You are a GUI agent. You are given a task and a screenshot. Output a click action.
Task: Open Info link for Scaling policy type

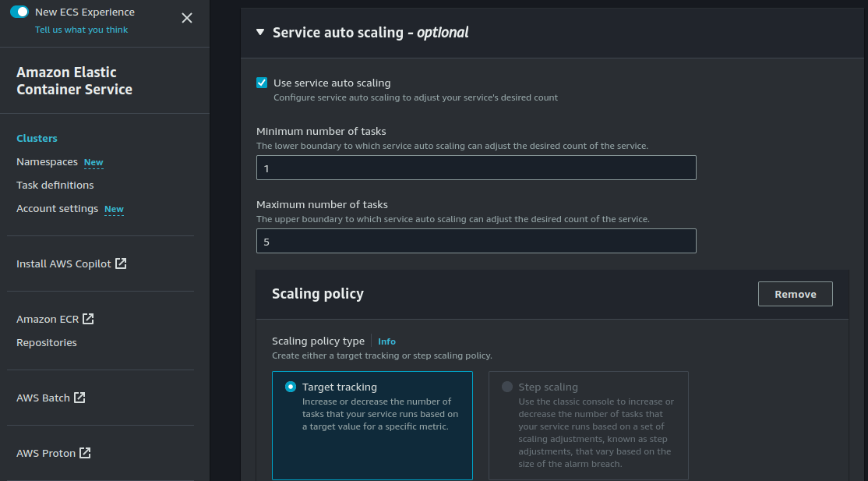point(386,341)
